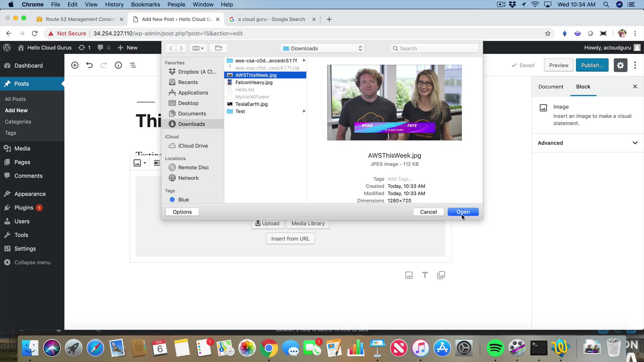644x362 pixels.
Task: Click the Undo arrow in editor toolbar
Action: pos(89,65)
